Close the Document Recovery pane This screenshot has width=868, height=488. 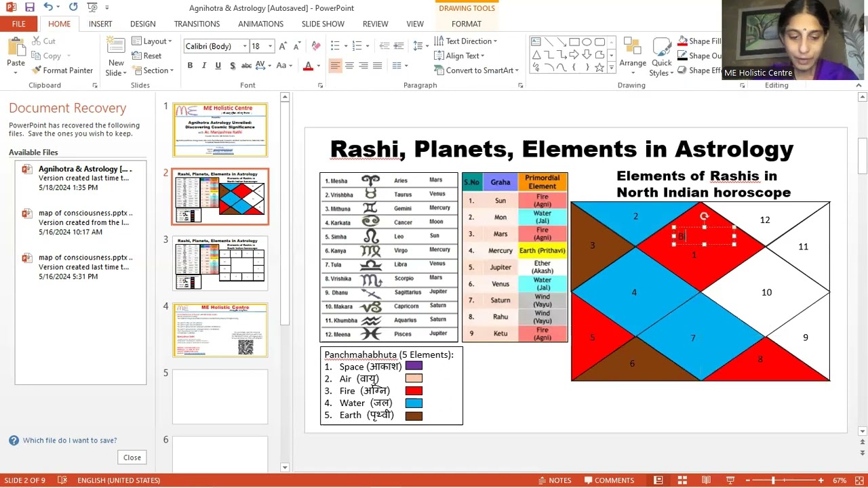click(132, 457)
